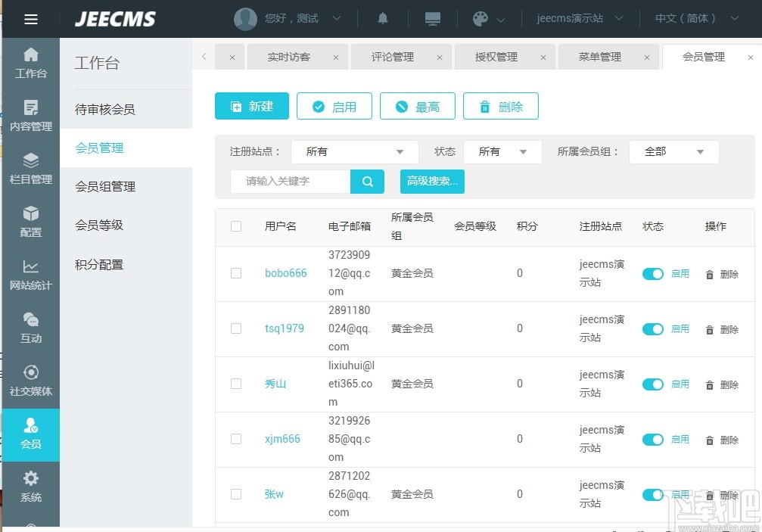Select all members via the header checkbox
The width and height of the screenshot is (762, 532).
coord(235,226)
